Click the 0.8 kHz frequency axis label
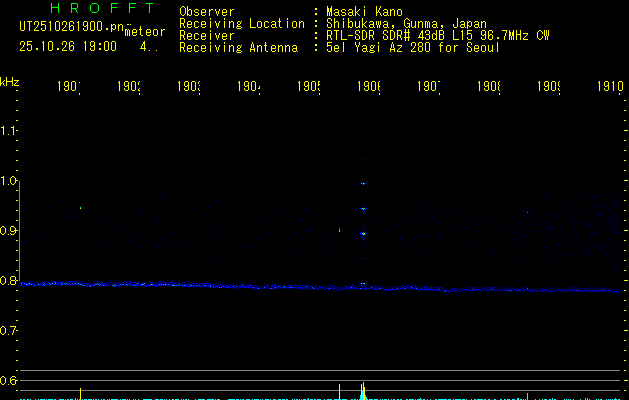This screenshot has height=400, width=629. coord(10,281)
